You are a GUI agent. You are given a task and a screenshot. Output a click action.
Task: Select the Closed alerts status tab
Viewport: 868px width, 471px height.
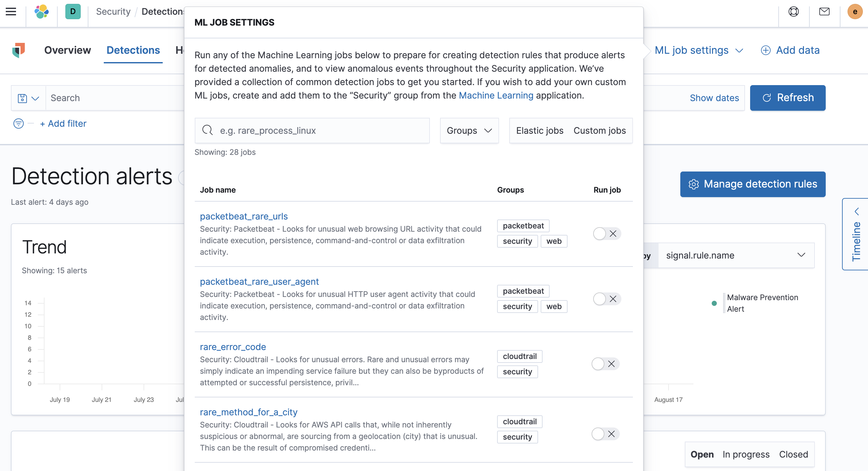(x=793, y=454)
